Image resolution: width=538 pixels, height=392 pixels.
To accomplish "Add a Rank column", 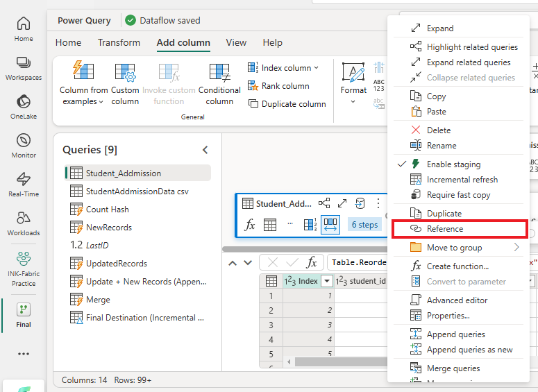I will [x=278, y=86].
